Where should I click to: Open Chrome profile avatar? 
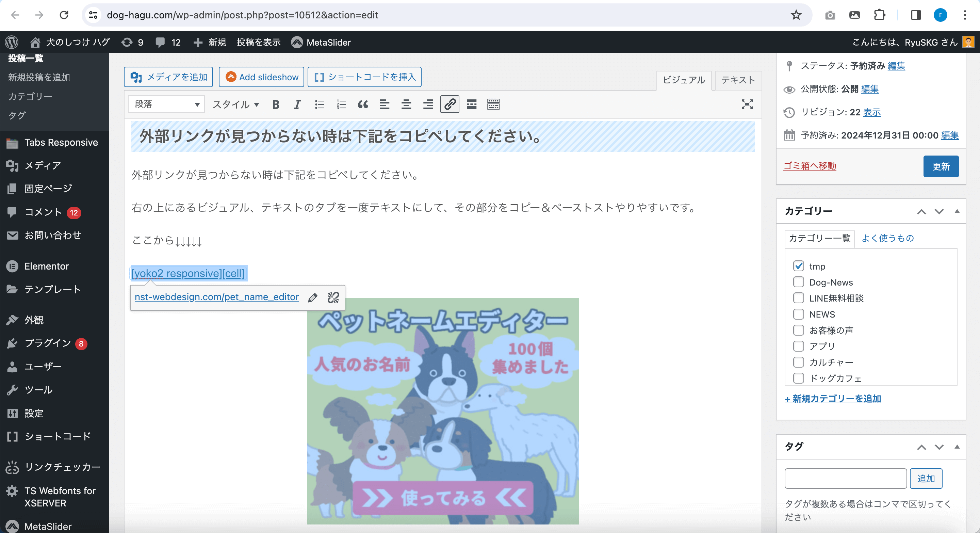pos(940,15)
